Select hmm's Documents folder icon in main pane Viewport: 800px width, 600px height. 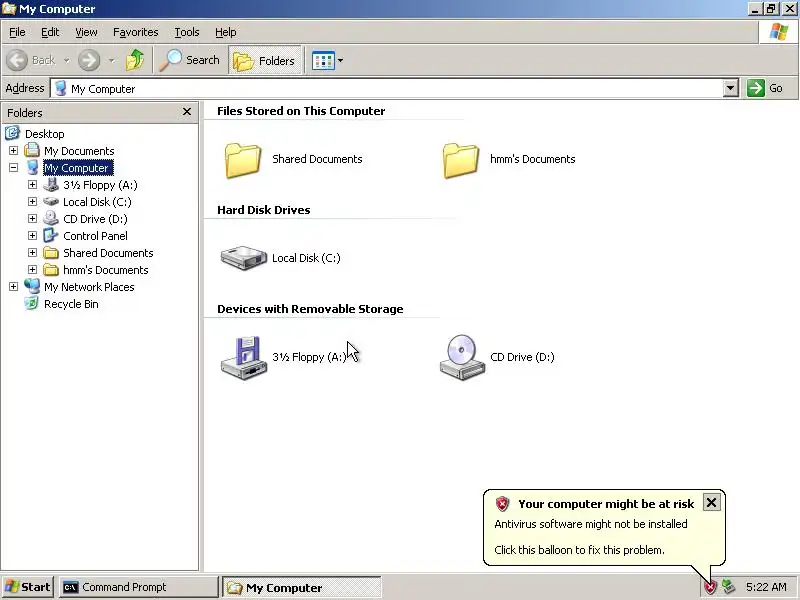click(x=461, y=160)
